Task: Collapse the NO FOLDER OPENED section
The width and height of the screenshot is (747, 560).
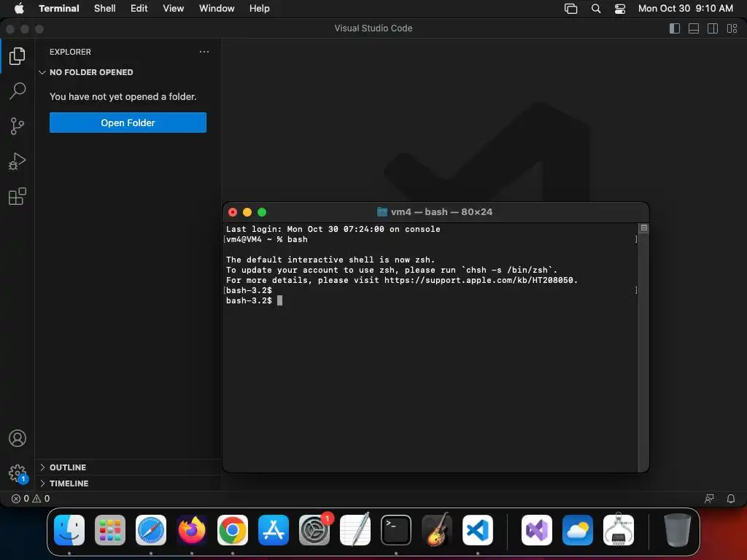Action: point(128,72)
